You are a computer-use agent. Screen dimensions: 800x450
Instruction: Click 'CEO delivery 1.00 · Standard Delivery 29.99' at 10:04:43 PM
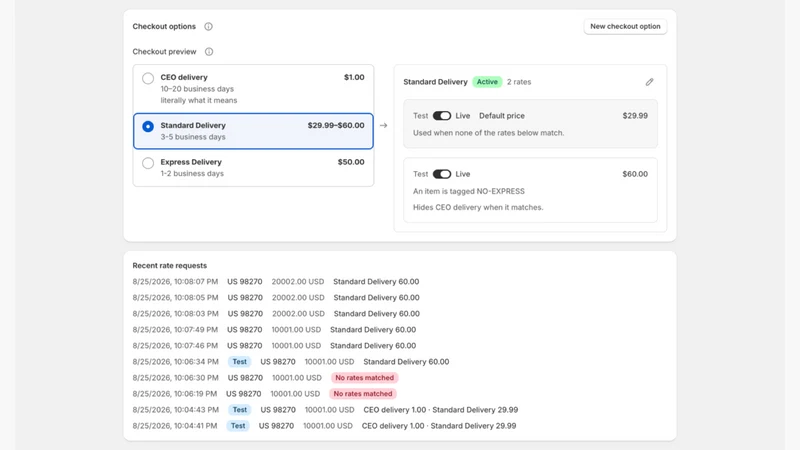coord(440,410)
